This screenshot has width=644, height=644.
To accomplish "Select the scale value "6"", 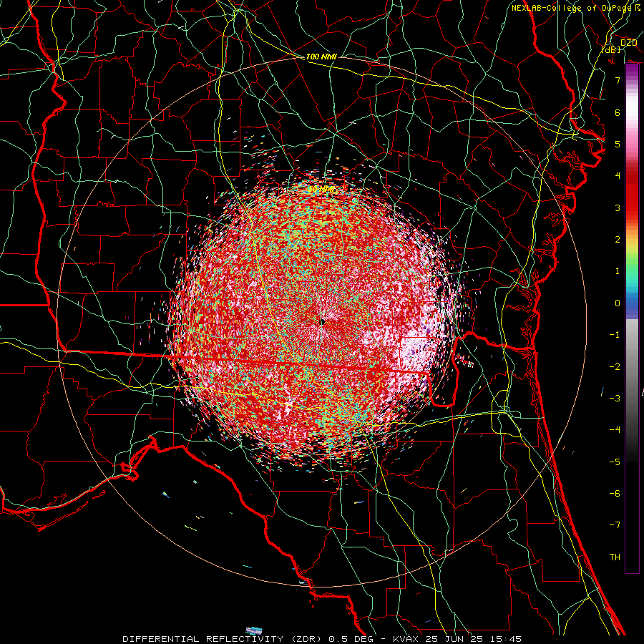I will (x=618, y=112).
